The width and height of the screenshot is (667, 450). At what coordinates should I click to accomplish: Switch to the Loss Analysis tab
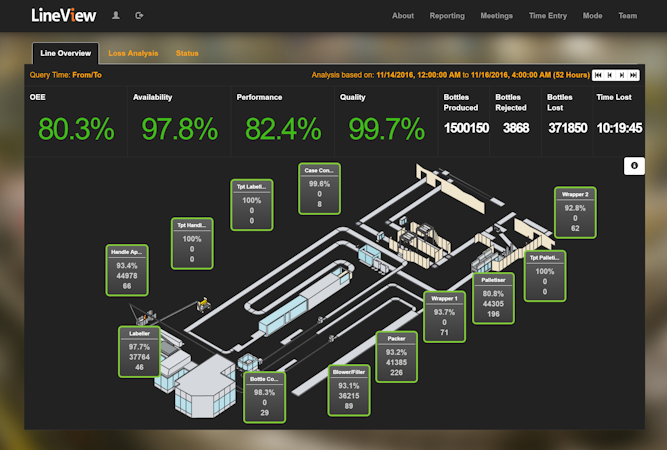[x=133, y=53]
